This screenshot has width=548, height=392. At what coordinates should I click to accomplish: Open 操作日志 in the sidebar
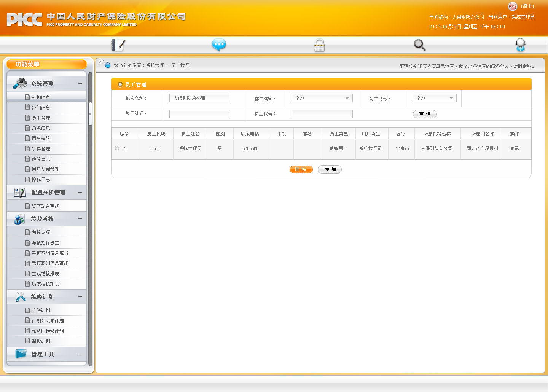[x=41, y=180]
